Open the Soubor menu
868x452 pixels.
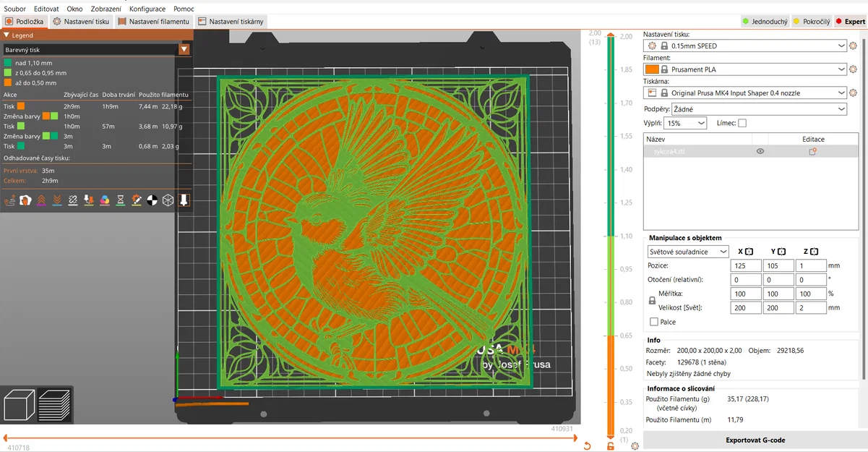[x=14, y=9]
